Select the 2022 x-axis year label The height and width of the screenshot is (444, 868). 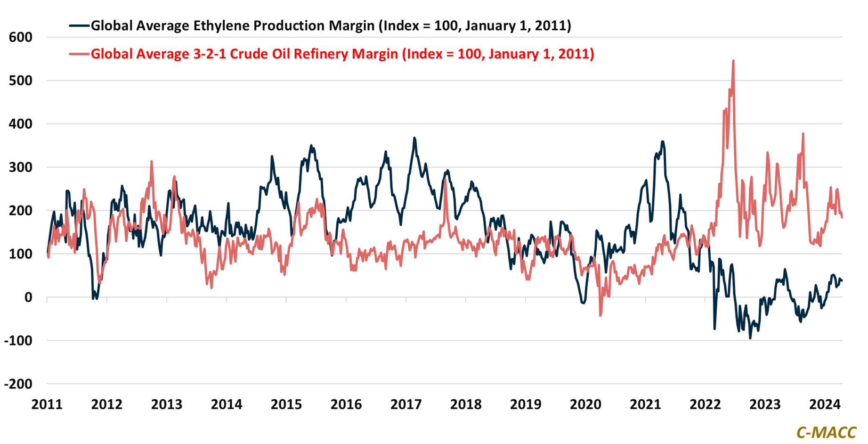705,404
